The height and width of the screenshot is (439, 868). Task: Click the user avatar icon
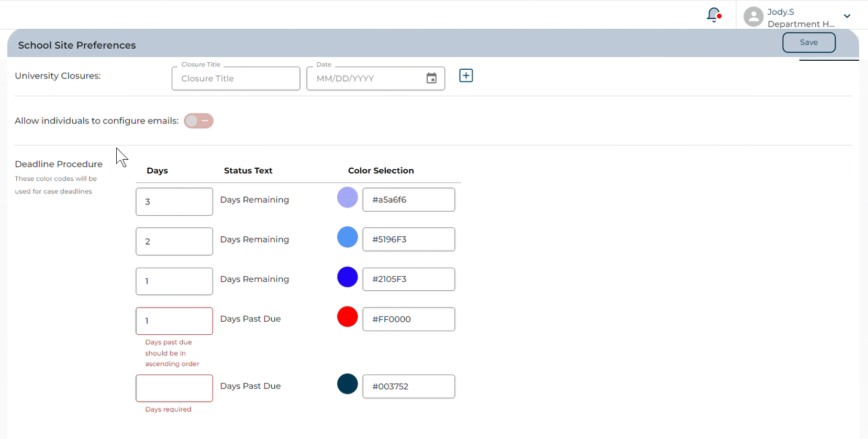pos(753,17)
